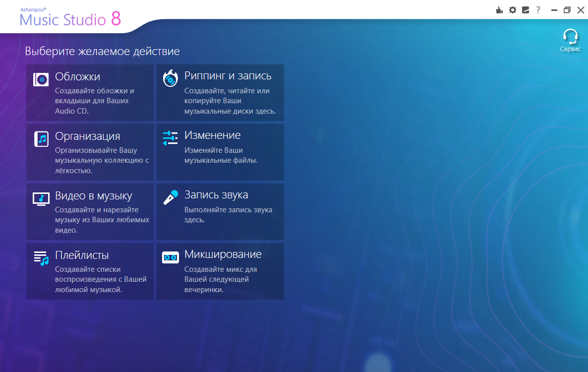Minimize the Music Studio window

(554, 10)
